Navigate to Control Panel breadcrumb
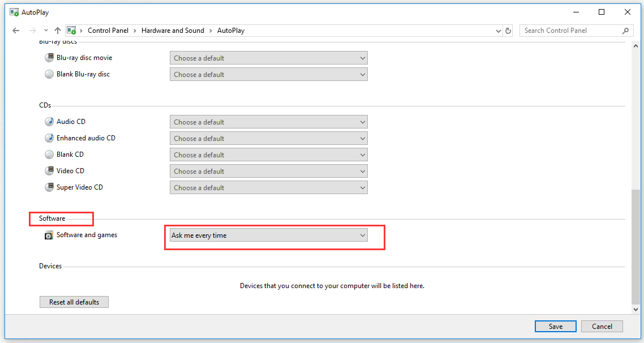 [108, 31]
